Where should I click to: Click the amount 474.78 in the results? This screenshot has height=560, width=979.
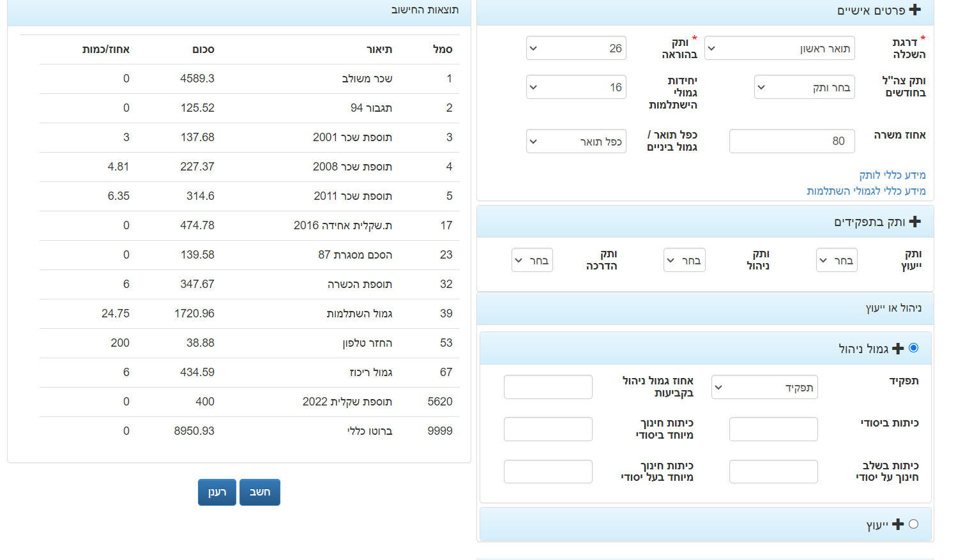coord(197,225)
